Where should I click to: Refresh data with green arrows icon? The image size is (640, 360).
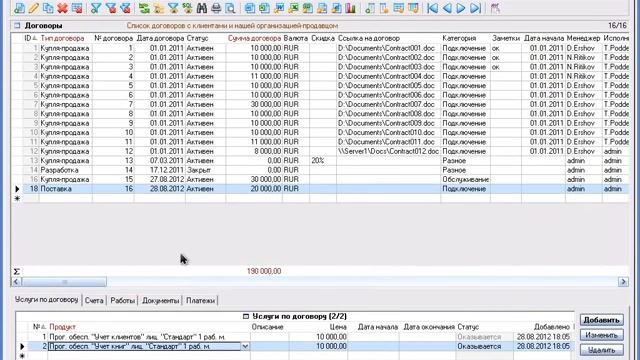(144, 8)
